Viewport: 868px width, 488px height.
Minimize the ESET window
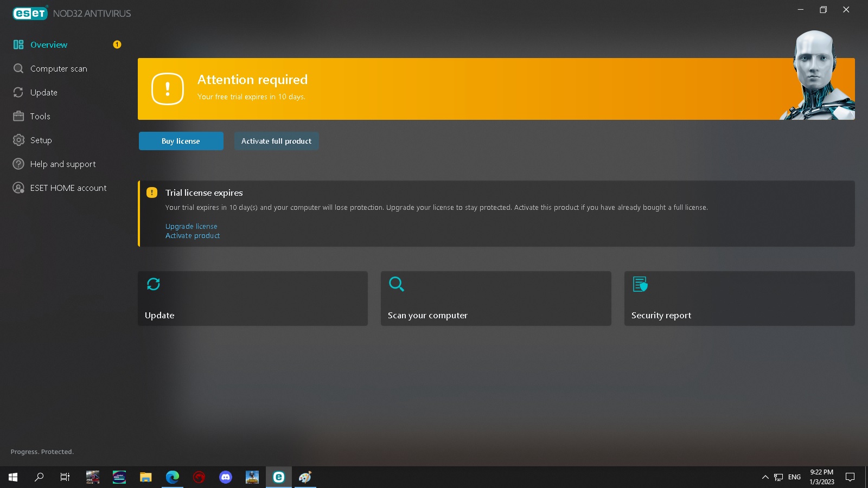(x=800, y=10)
